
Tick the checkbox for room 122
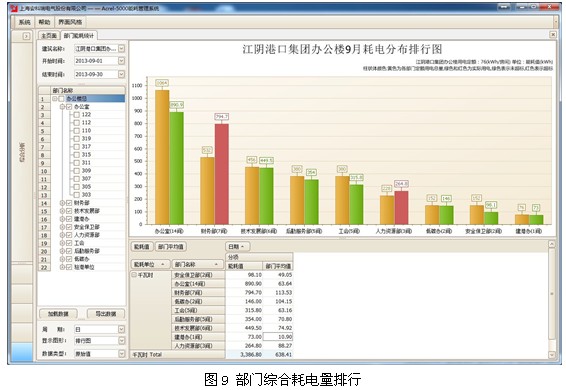(x=77, y=115)
